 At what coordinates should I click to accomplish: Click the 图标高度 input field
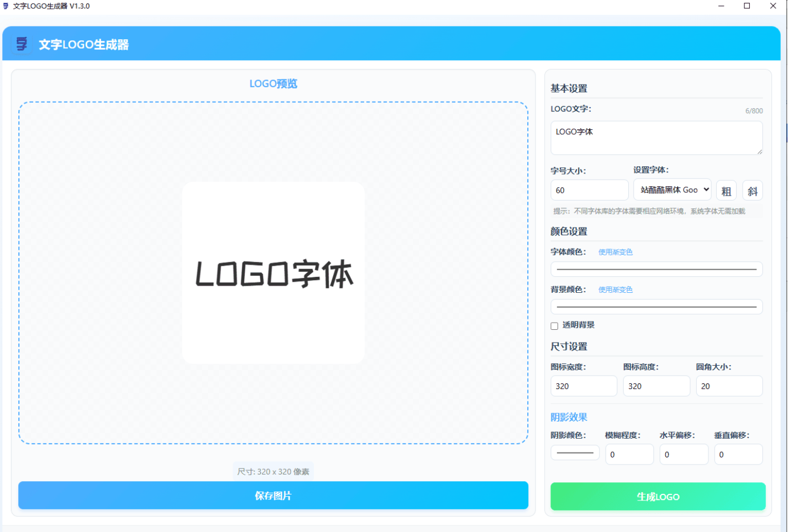656,386
